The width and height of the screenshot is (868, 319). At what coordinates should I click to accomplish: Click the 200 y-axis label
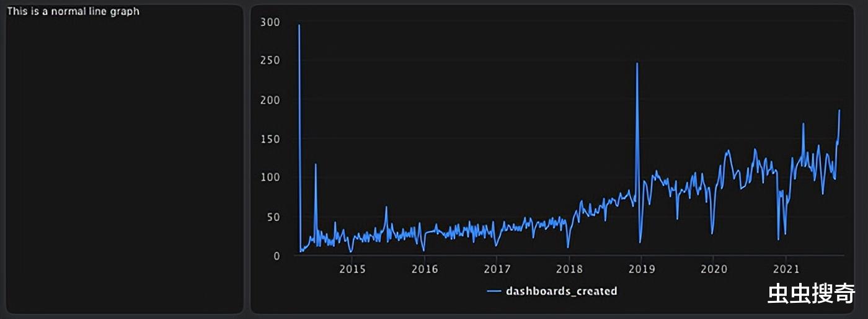pos(272,100)
